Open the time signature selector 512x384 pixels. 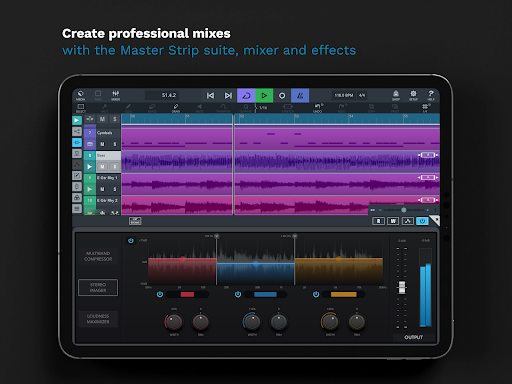362,95
